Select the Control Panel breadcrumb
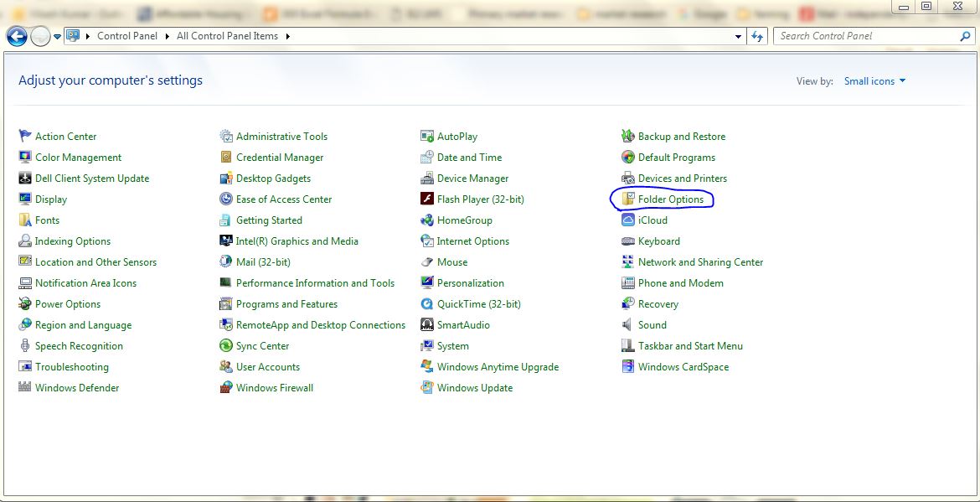 pos(127,36)
